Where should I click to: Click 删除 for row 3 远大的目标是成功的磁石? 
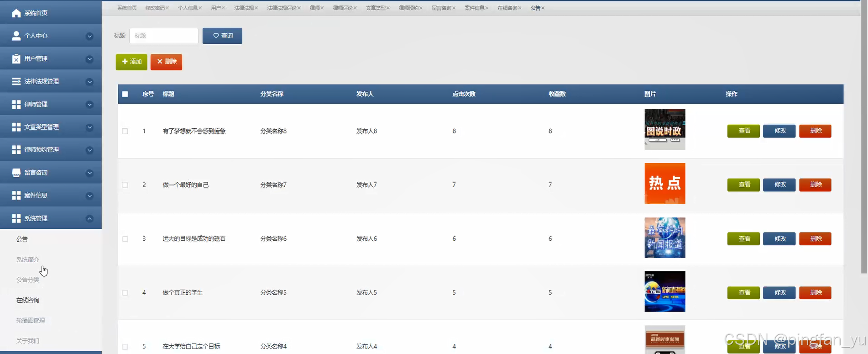click(815, 239)
